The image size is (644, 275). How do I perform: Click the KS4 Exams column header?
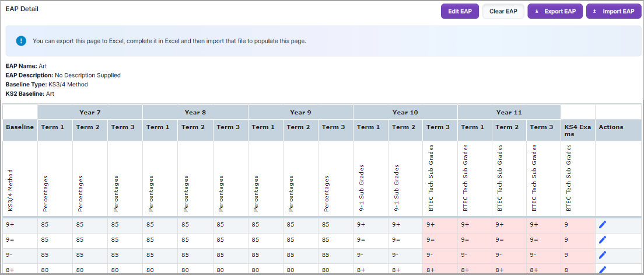[577, 130]
